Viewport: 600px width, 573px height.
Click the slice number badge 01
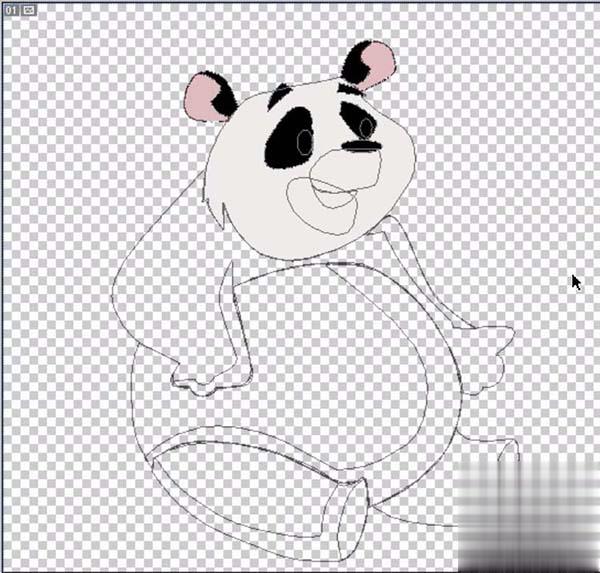point(11,10)
